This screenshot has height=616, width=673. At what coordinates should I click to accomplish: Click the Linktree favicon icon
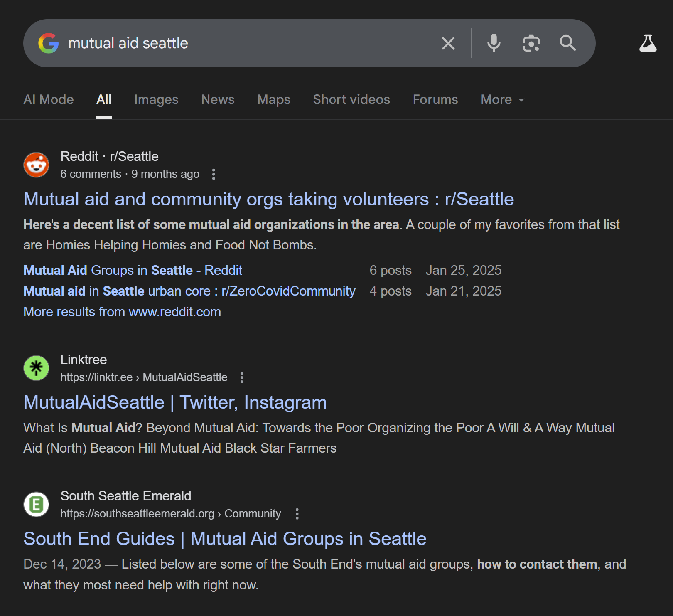click(37, 368)
